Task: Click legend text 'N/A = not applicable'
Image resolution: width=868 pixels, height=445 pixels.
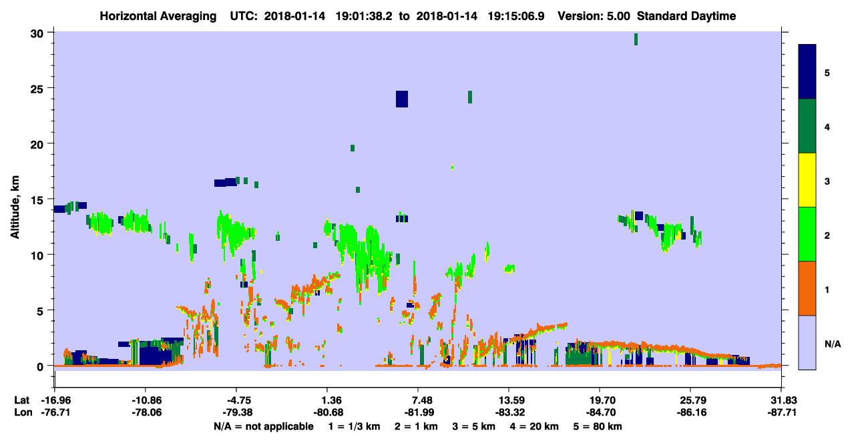Action: point(263,426)
